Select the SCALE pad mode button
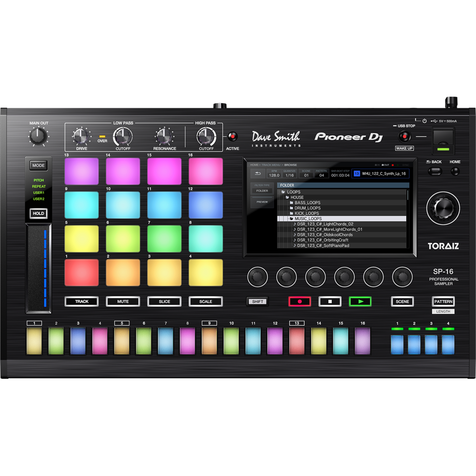 coord(206,301)
